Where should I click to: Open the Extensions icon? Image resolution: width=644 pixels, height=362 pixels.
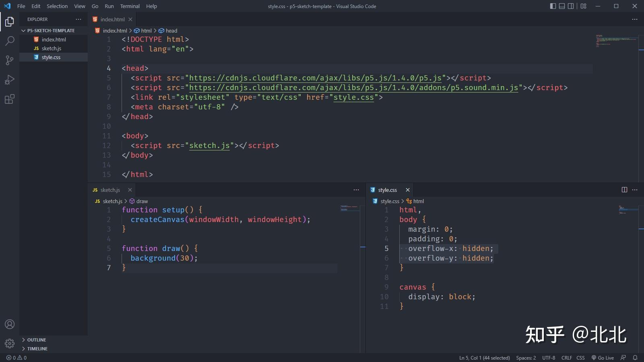click(x=9, y=99)
